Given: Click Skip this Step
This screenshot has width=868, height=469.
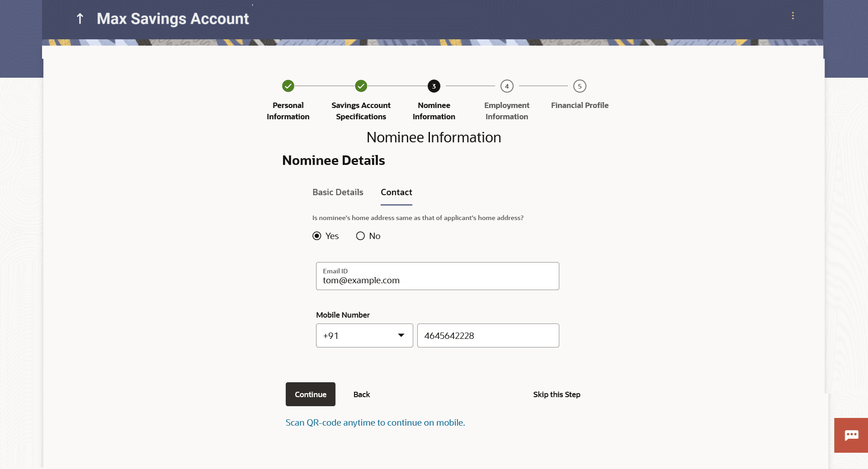Looking at the screenshot, I should [557, 394].
